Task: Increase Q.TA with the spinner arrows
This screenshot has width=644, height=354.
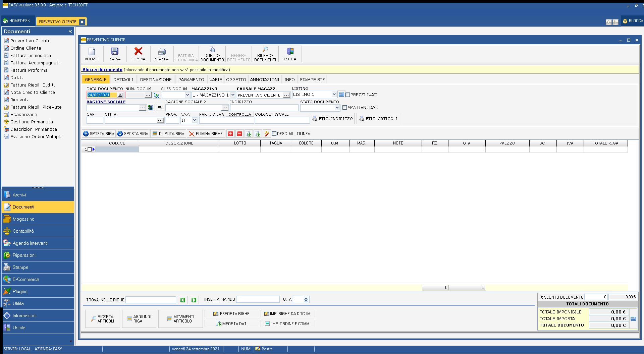Action: pos(306,298)
